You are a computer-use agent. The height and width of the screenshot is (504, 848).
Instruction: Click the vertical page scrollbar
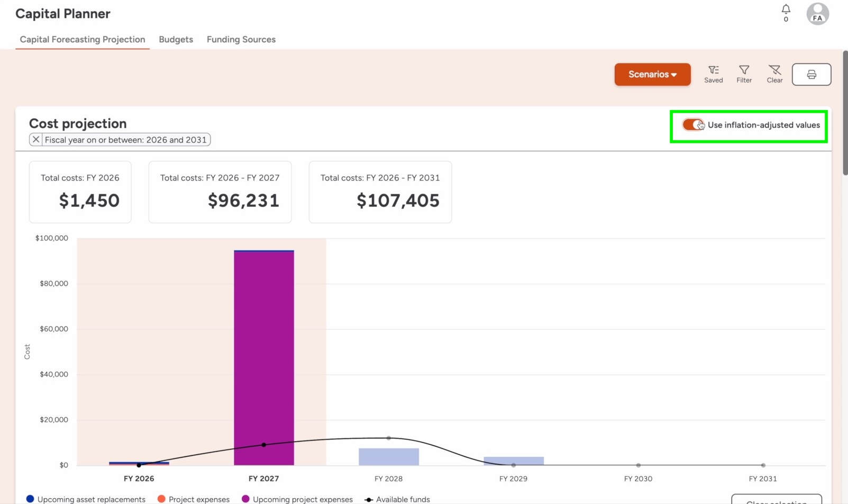coord(845,113)
